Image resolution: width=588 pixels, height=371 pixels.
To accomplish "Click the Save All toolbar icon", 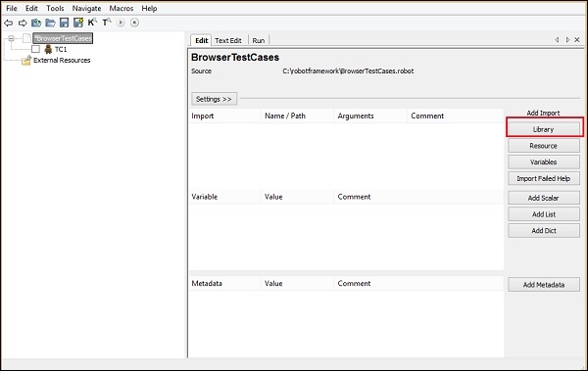I will 78,23.
